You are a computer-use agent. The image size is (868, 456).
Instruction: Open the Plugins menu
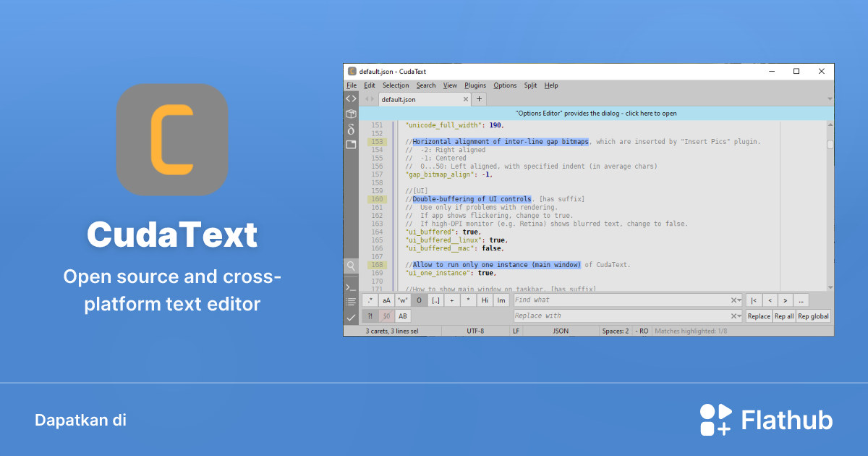tap(475, 85)
